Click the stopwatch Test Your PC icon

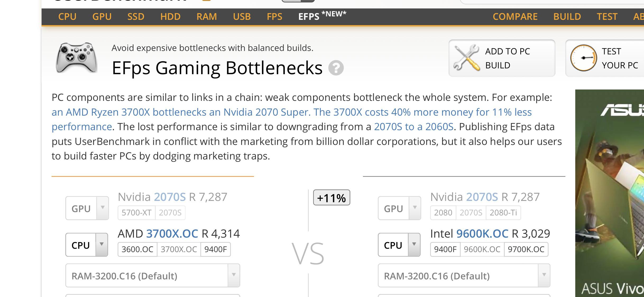click(x=583, y=58)
